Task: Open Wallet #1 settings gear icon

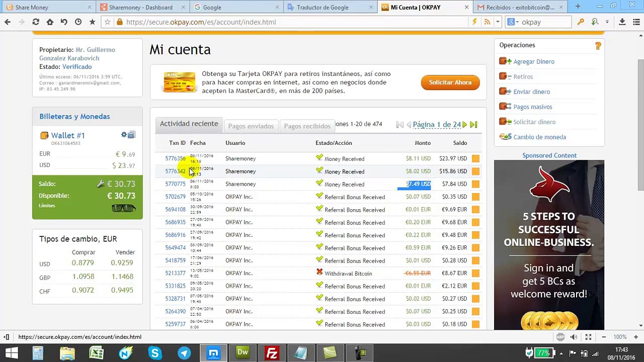Action: 124,135
